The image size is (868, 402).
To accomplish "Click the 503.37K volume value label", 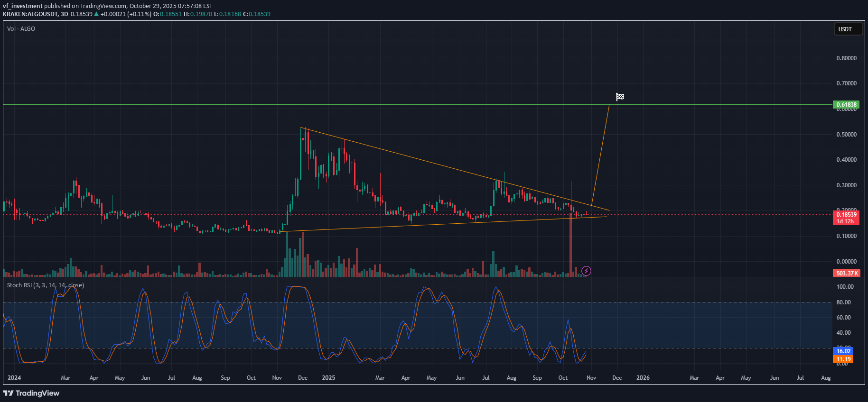I will 846,273.
